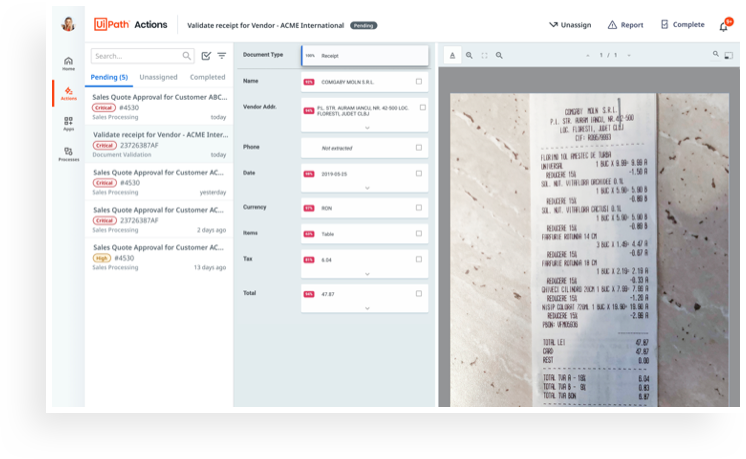746x459 pixels.
Task: Tick the checkbox for Items field
Action: [x=419, y=234]
